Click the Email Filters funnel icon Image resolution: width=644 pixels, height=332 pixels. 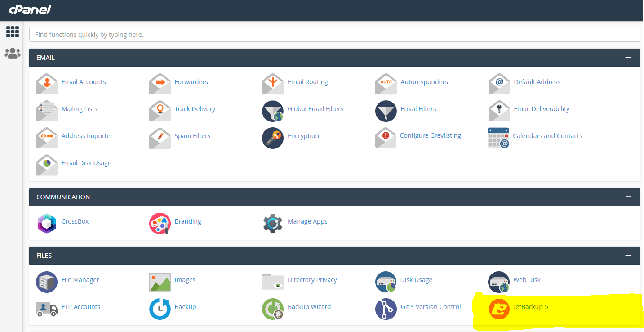386,111
